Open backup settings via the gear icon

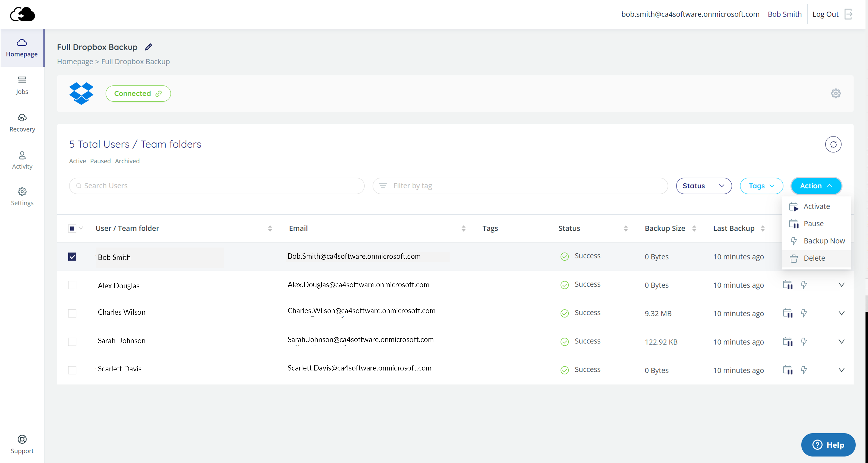pyautogui.click(x=836, y=93)
